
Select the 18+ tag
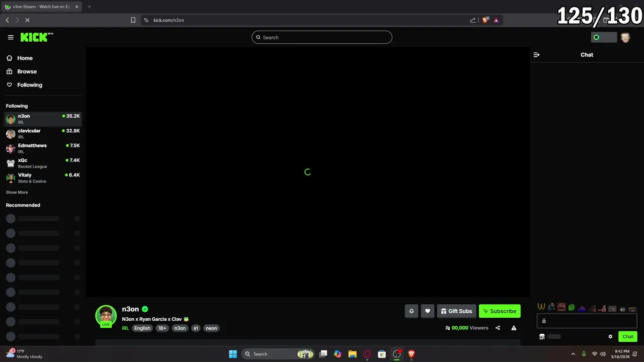(162, 328)
